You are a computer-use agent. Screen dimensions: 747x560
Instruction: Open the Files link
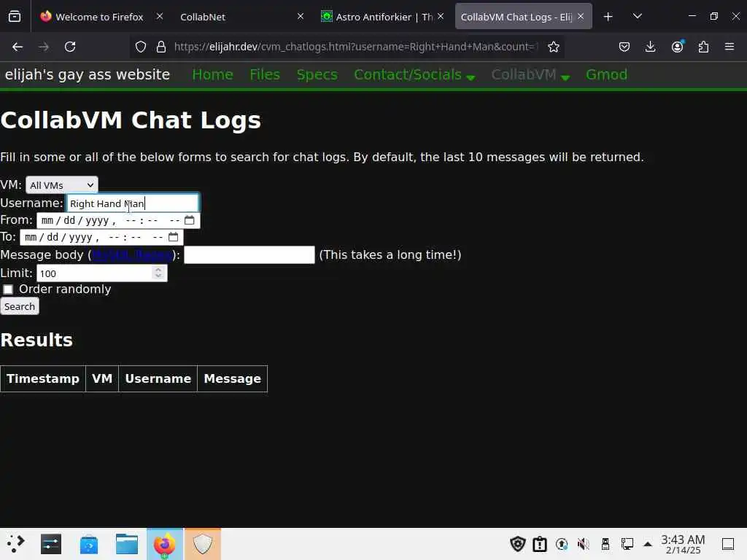point(265,75)
